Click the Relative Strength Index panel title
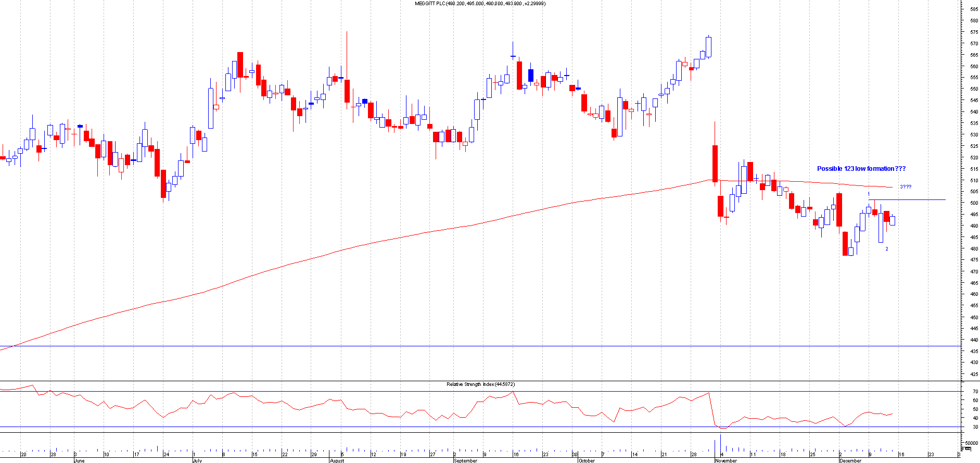 click(x=480, y=384)
